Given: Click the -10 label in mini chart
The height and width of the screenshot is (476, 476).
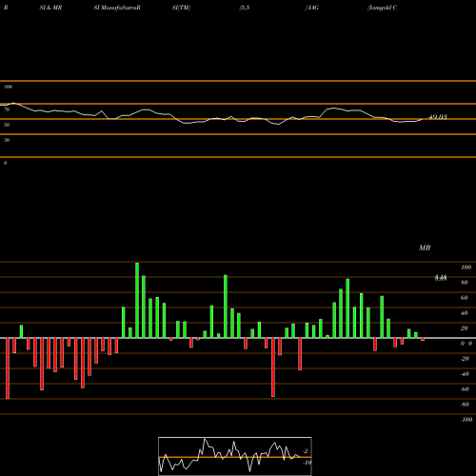Looking at the screenshot, I should (x=307, y=463).
